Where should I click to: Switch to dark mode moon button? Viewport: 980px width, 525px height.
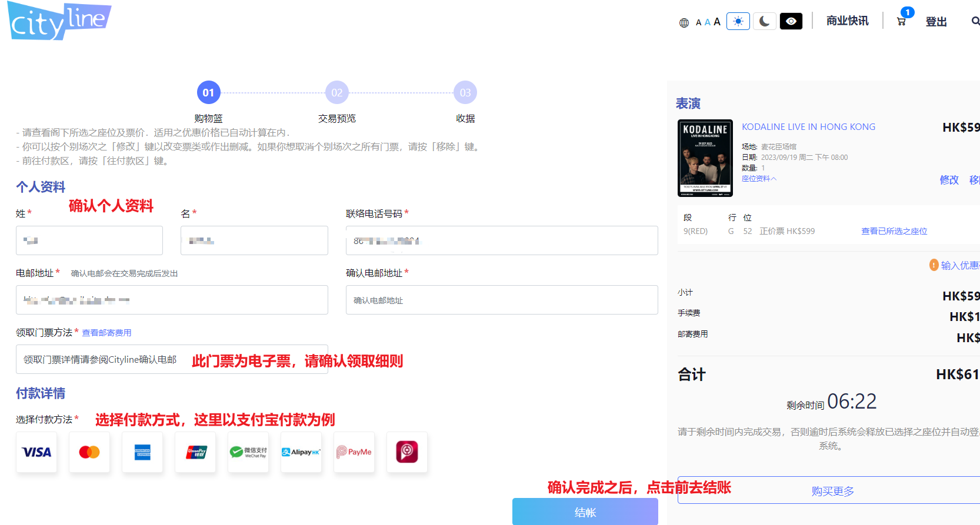pyautogui.click(x=764, y=22)
